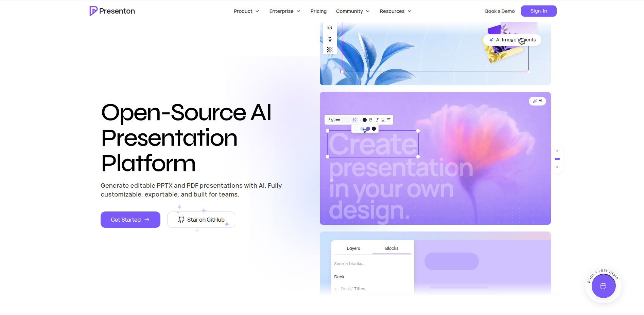Select the active middle carousel indicator
The image size is (644, 315).
(557, 159)
